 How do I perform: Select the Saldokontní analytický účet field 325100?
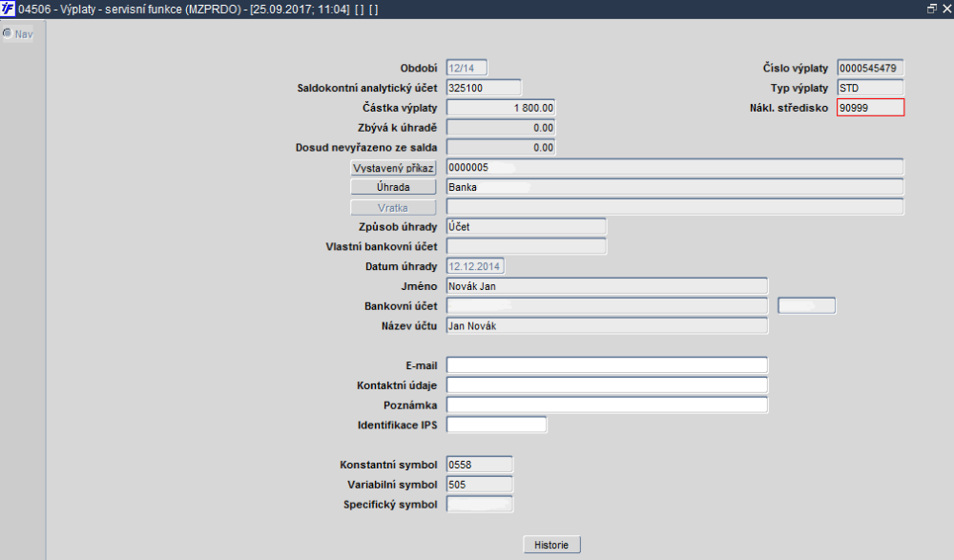pos(484,88)
